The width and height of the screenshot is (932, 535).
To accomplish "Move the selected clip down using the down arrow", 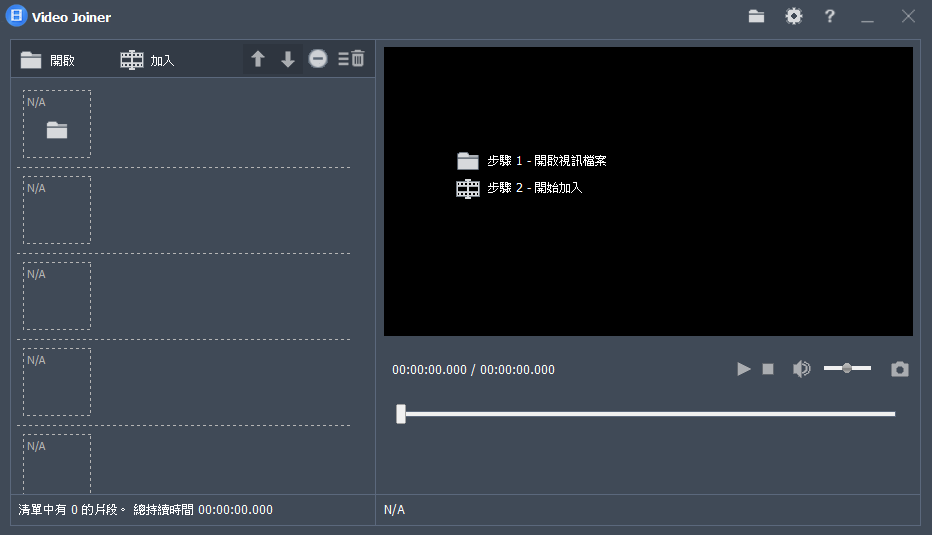I will [288, 59].
